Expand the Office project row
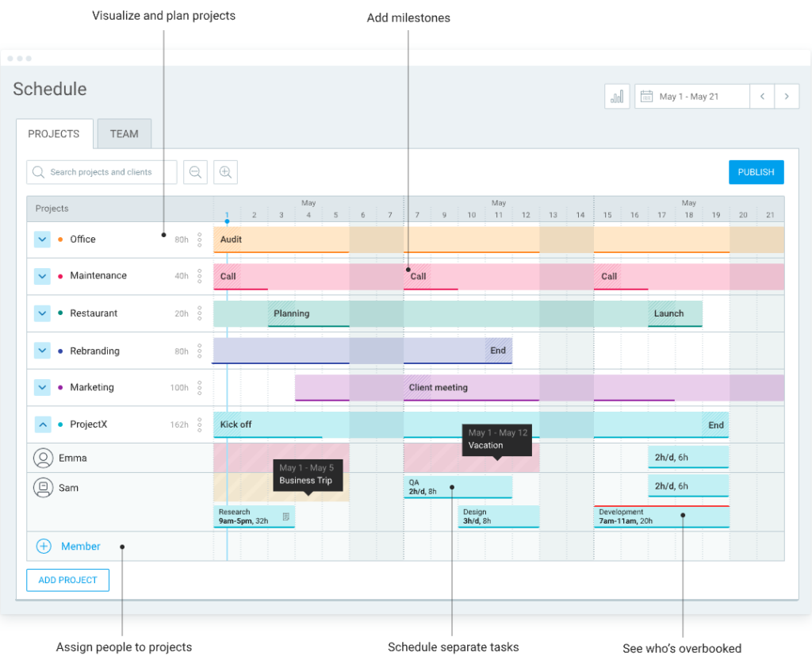Screen dimensions: 812x664 pos(42,240)
